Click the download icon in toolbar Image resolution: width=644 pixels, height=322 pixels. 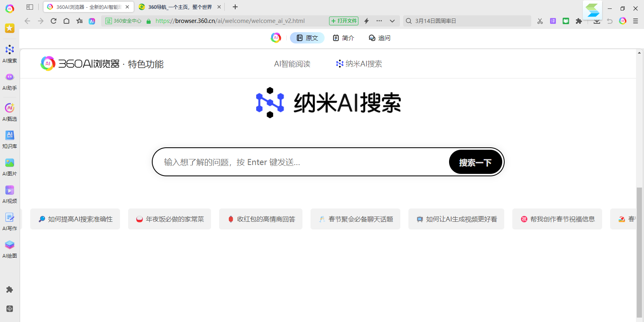[x=597, y=21]
